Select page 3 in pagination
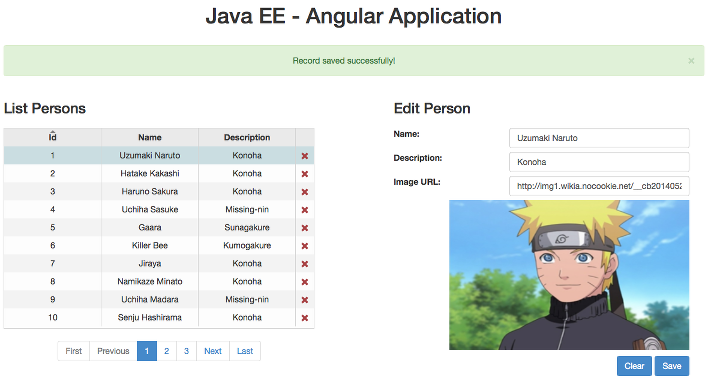Image resolution: width=708 pixels, height=381 pixels. point(186,351)
